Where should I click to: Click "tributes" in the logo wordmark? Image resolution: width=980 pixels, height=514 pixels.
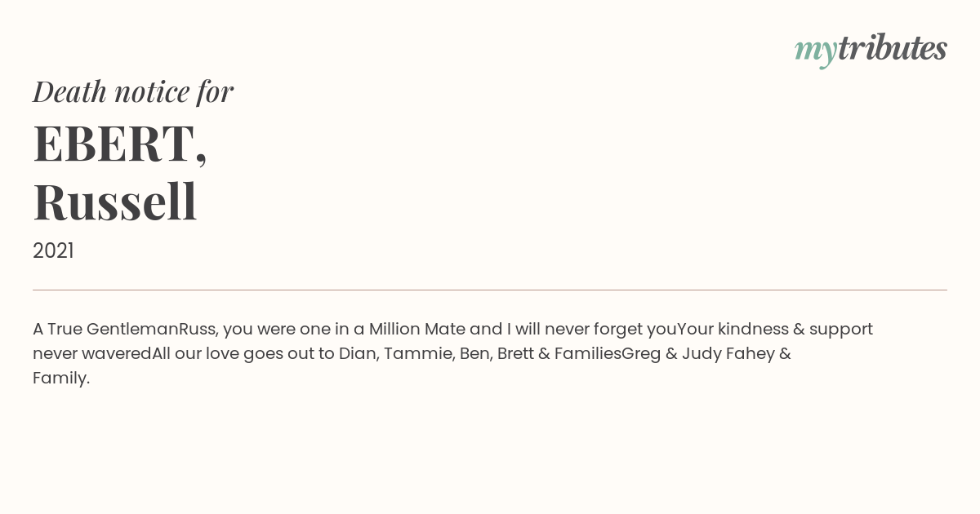[x=892, y=48]
